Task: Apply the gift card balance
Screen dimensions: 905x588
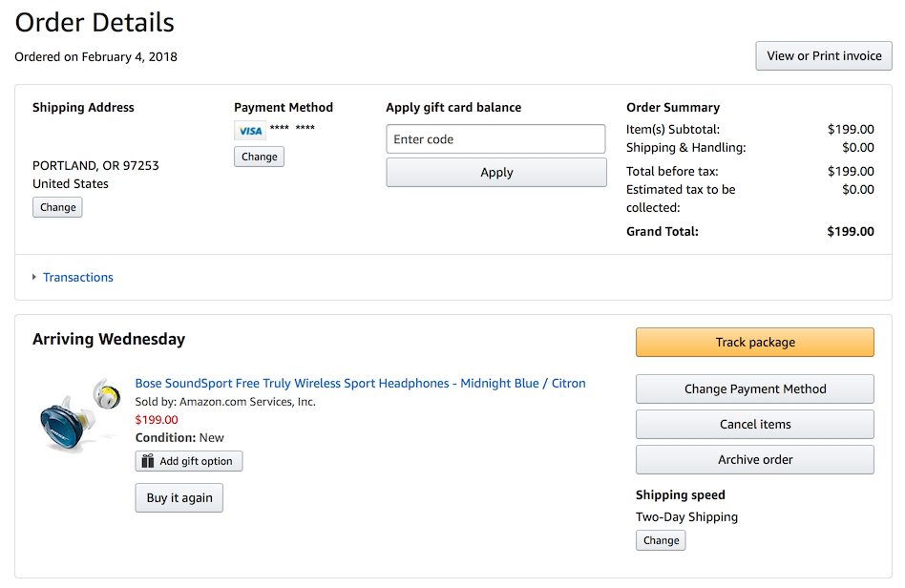Action: click(x=496, y=172)
